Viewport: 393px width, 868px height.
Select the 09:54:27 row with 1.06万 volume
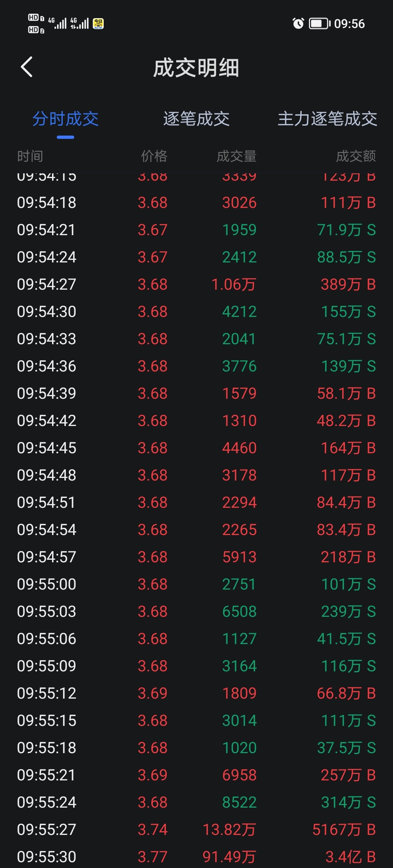196,284
